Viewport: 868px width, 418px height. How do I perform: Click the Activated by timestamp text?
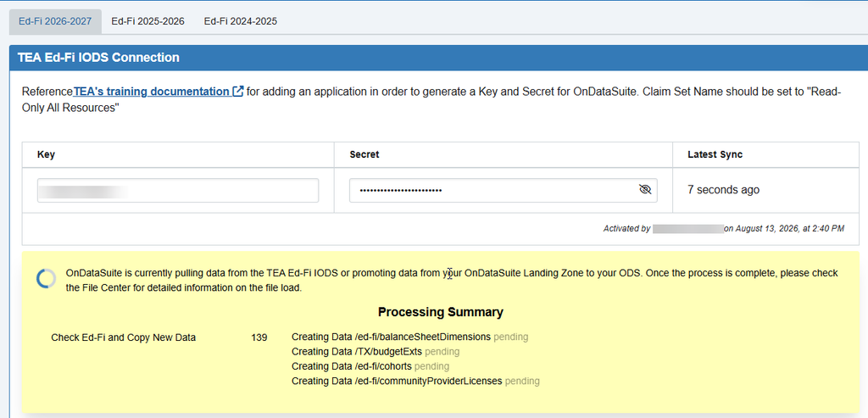[724, 228]
